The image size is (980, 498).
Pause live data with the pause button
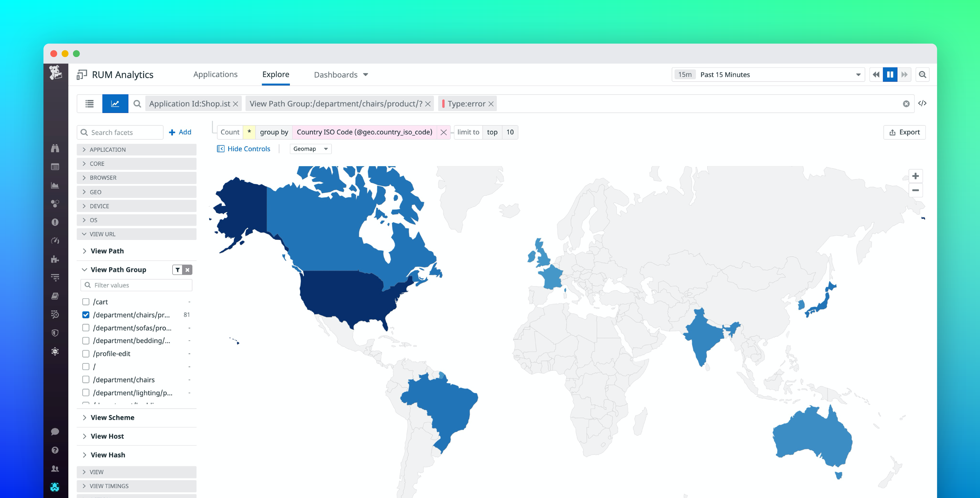coord(890,75)
